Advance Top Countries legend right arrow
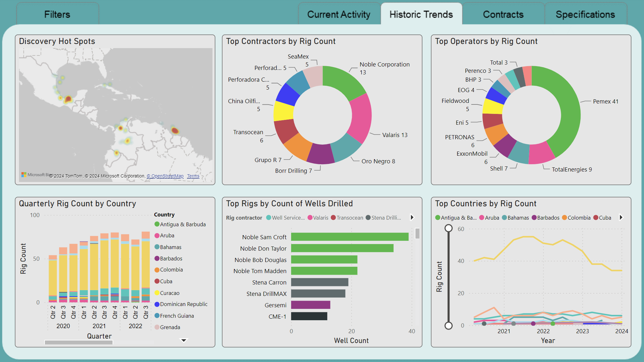 (x=621, y=217)
